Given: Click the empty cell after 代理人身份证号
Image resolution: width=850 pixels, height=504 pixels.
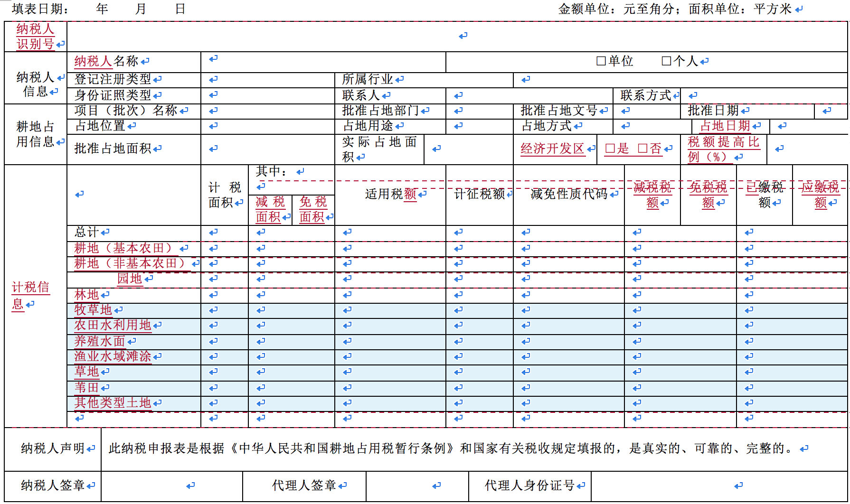Looking at the screenshot, I should (x=719, y=486).
